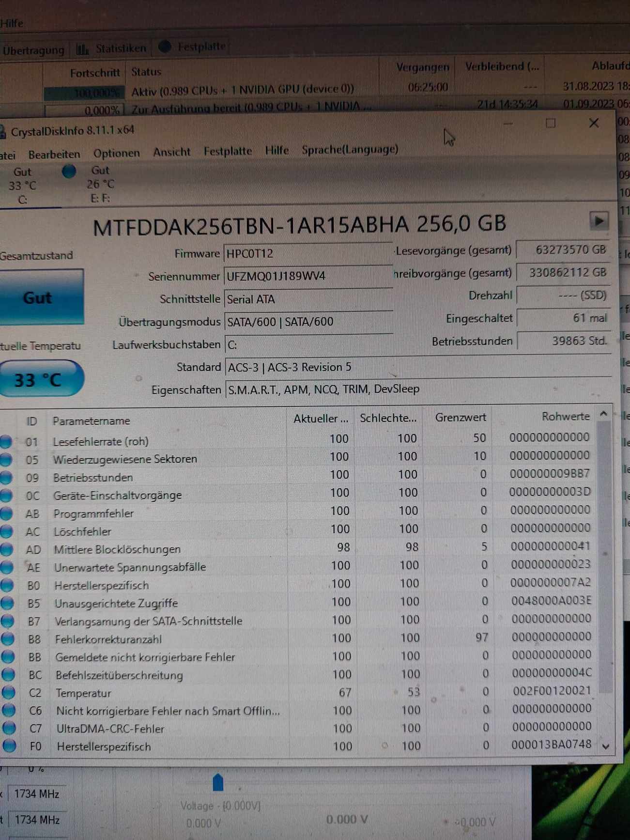Select the E: F: drive tab at 26 °C
Screen dimensions: 630x840
(100, 184)
